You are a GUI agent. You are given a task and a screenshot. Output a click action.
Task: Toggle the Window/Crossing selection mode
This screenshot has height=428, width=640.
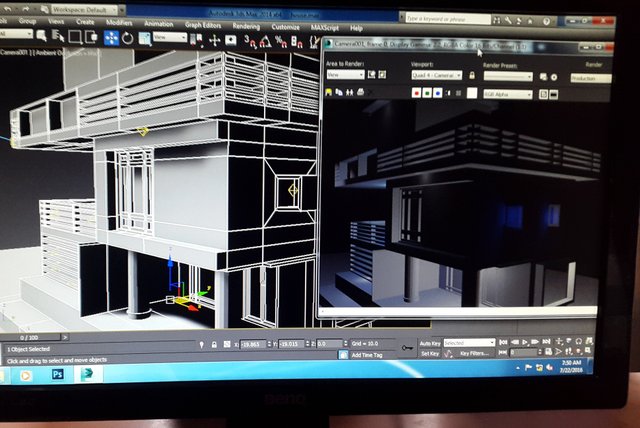click(x=91, y=38)
